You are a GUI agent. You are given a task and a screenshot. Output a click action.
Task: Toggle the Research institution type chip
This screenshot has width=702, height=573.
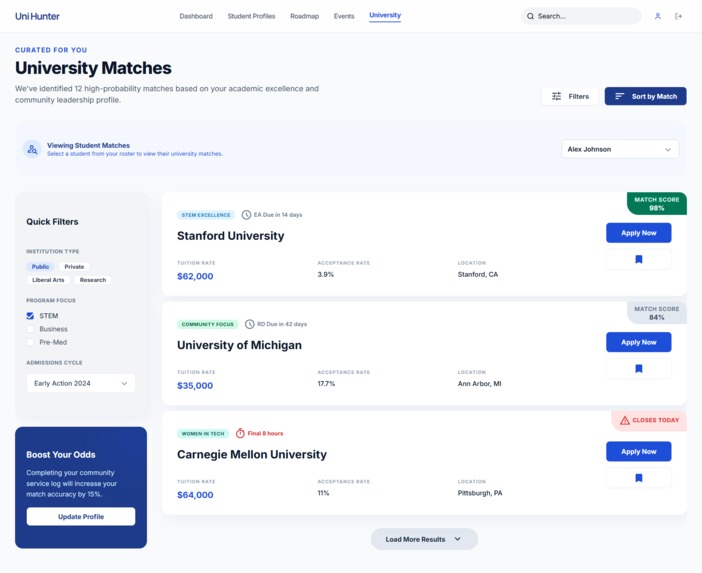[x=93, y=280]
